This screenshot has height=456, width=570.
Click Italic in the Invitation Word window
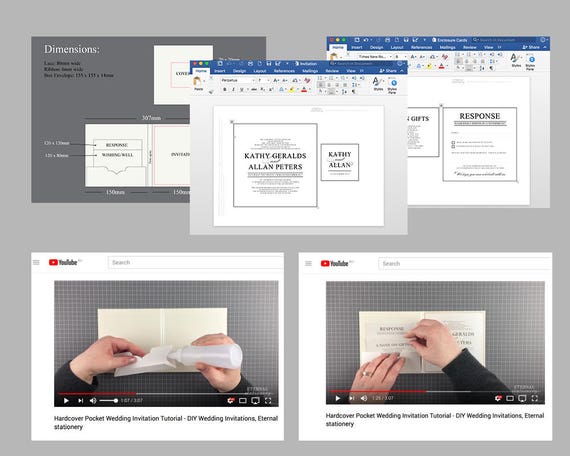[234, 89]
